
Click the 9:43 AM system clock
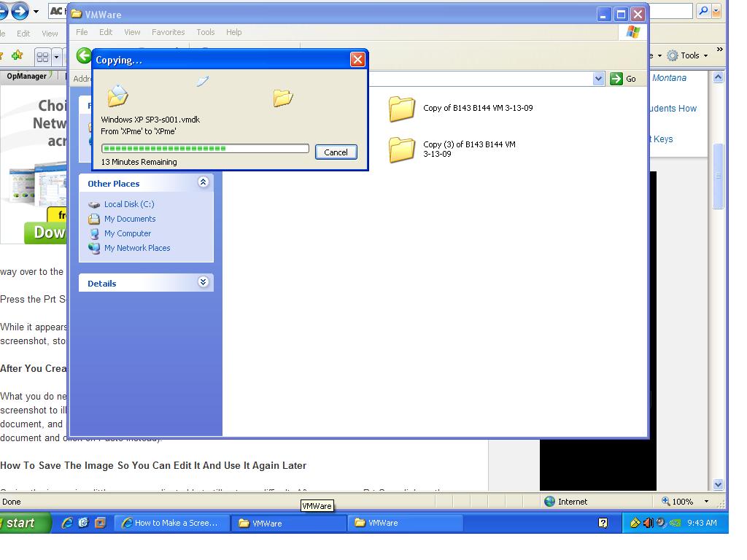point(702,523)
